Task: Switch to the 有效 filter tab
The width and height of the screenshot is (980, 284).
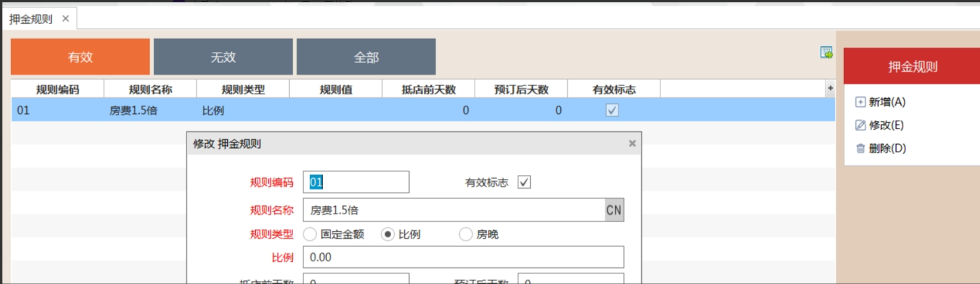Action: click(80, 57)
